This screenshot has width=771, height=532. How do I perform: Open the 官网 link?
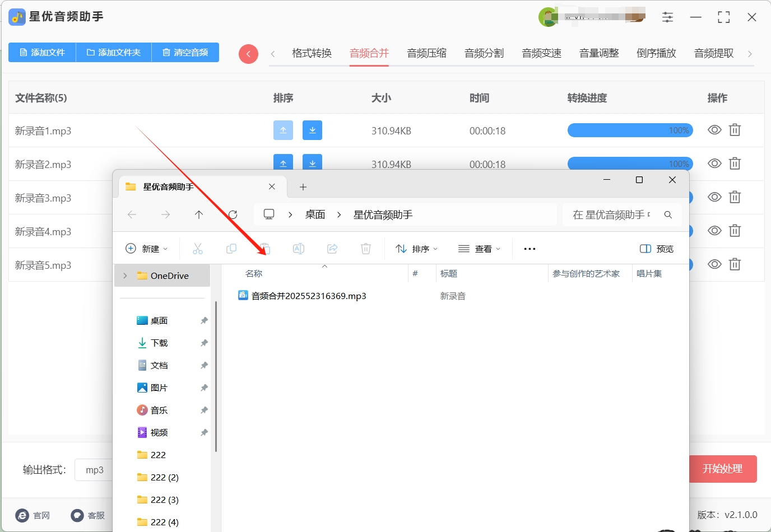(33, 515)
